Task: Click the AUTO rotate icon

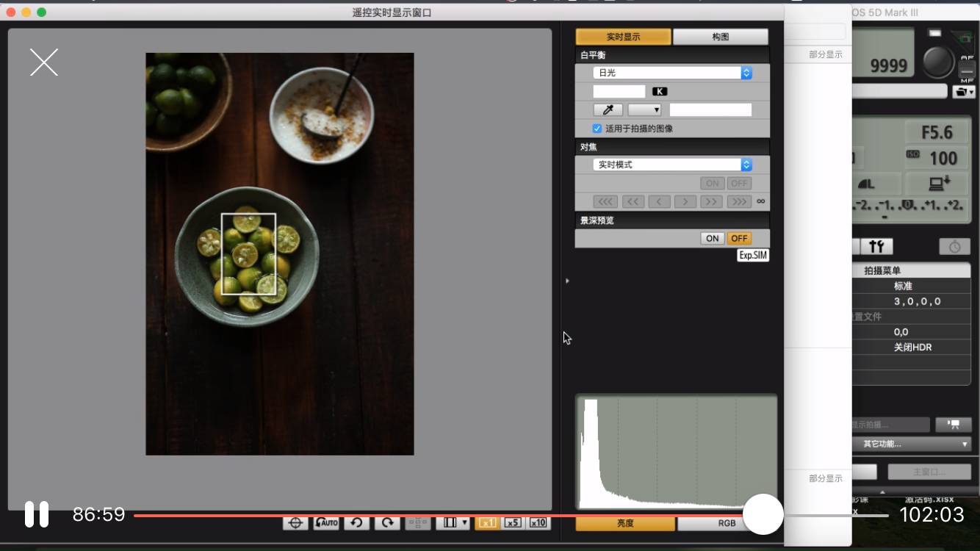Action: point(326,523)
